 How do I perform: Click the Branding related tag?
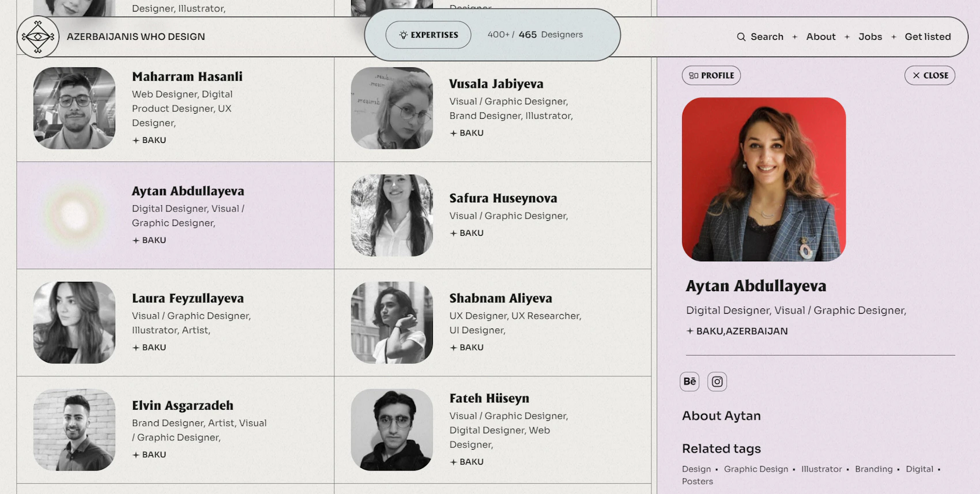[873, 469]
